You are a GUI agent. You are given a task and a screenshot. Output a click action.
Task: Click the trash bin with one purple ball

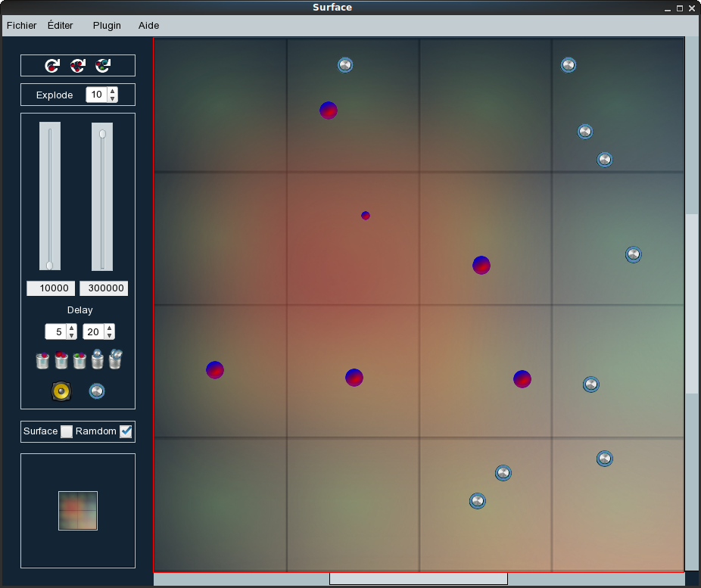43,360
